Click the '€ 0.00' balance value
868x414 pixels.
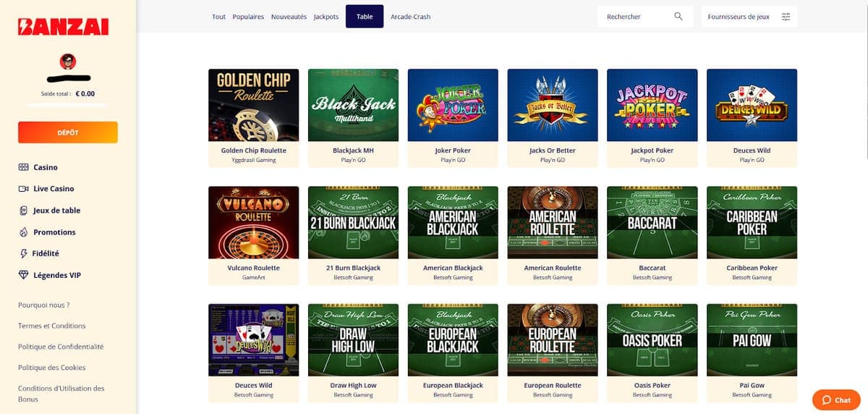pos(85,93)
